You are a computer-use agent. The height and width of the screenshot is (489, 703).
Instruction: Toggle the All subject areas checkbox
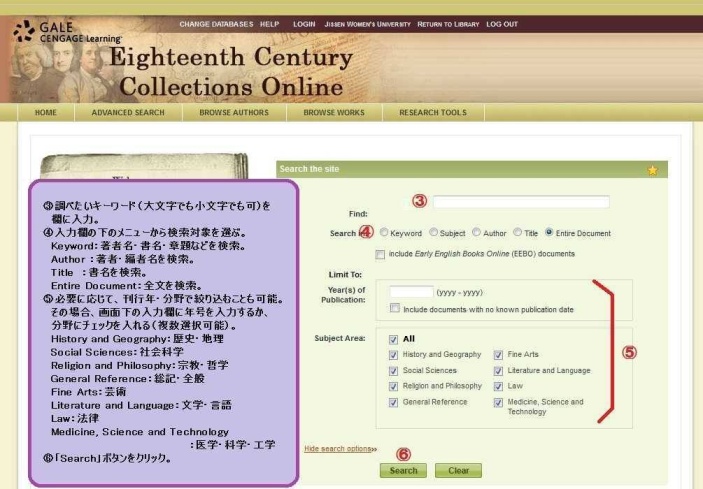click(394, 339)
